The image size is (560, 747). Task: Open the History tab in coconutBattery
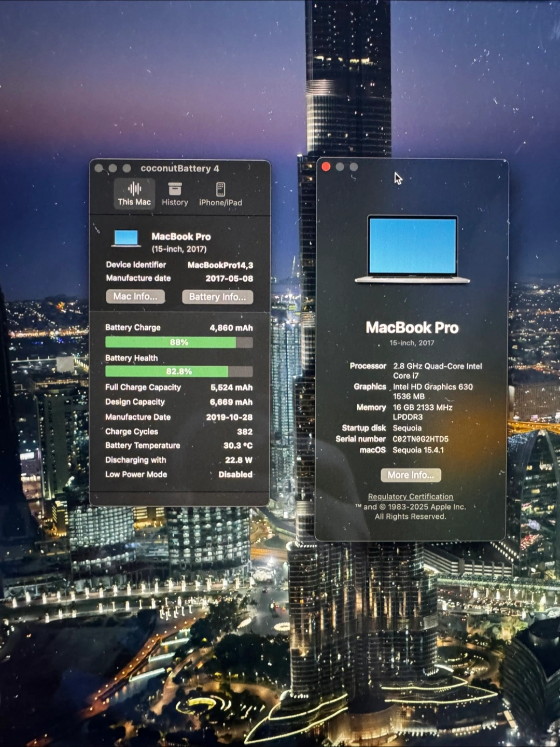point(175,194)
